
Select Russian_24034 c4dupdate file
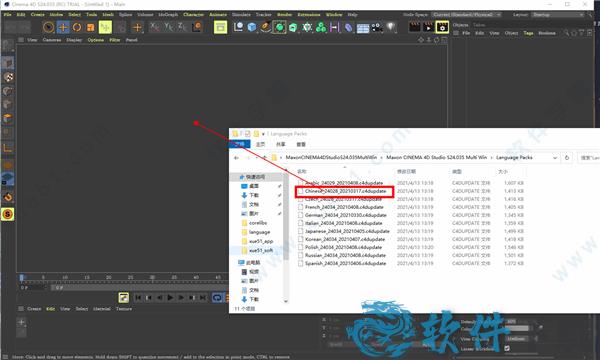(x=345, y=255)
